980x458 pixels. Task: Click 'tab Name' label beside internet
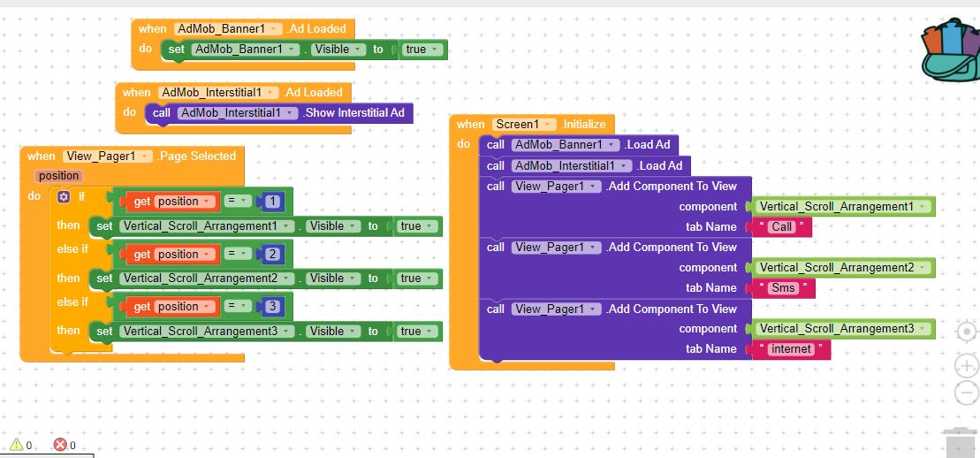tap(711, 349)
